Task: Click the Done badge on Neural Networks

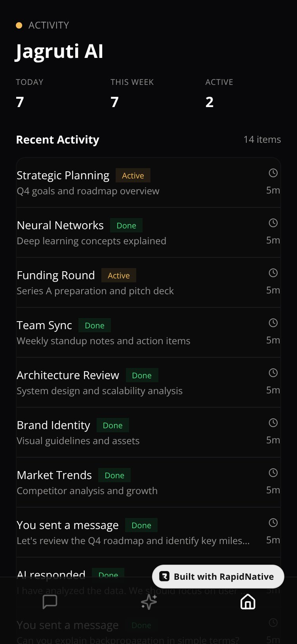Action: pos(126,225)
